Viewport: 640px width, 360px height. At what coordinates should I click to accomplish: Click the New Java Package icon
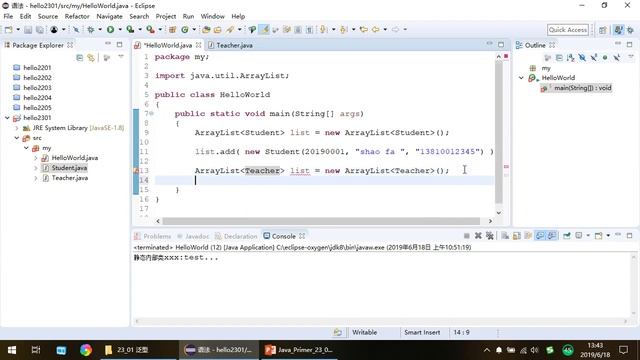pos(173,29)
